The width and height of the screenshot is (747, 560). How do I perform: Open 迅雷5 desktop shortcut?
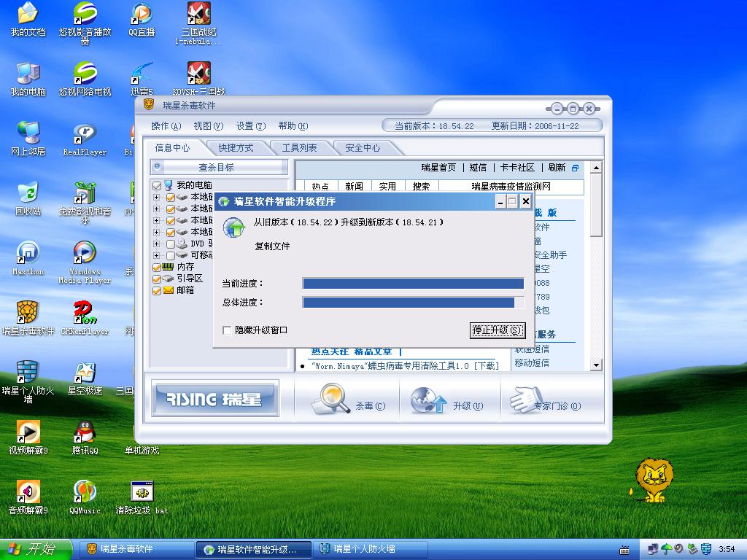click(x=142, y=79)
